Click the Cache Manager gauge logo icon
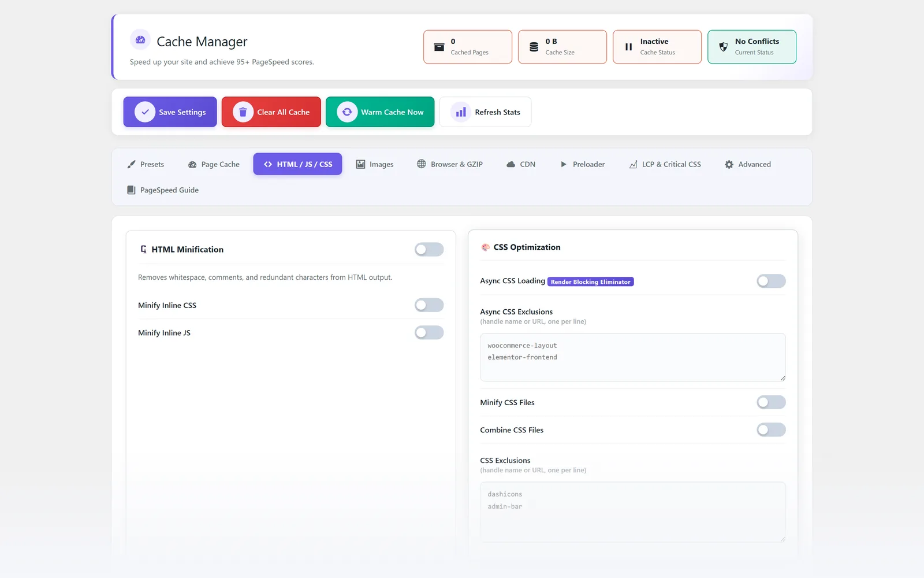Screen dimensions: 924x578 point(140,40)
